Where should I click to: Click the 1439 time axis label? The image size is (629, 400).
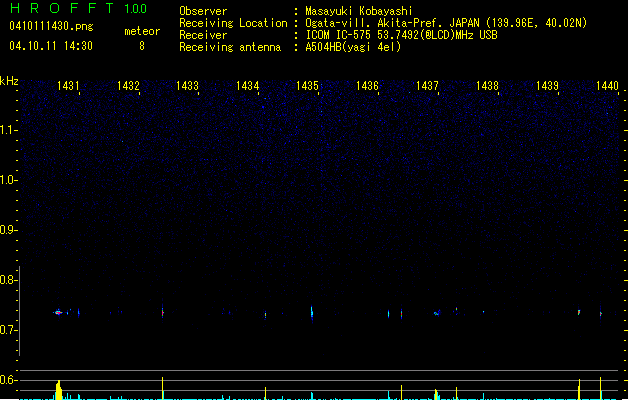(x=547, y=85)
